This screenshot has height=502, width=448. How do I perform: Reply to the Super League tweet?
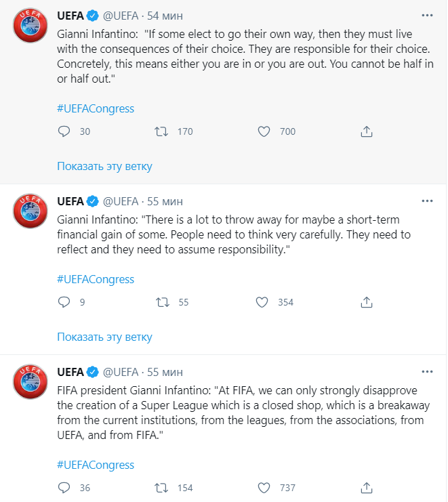tap(64, 488)
